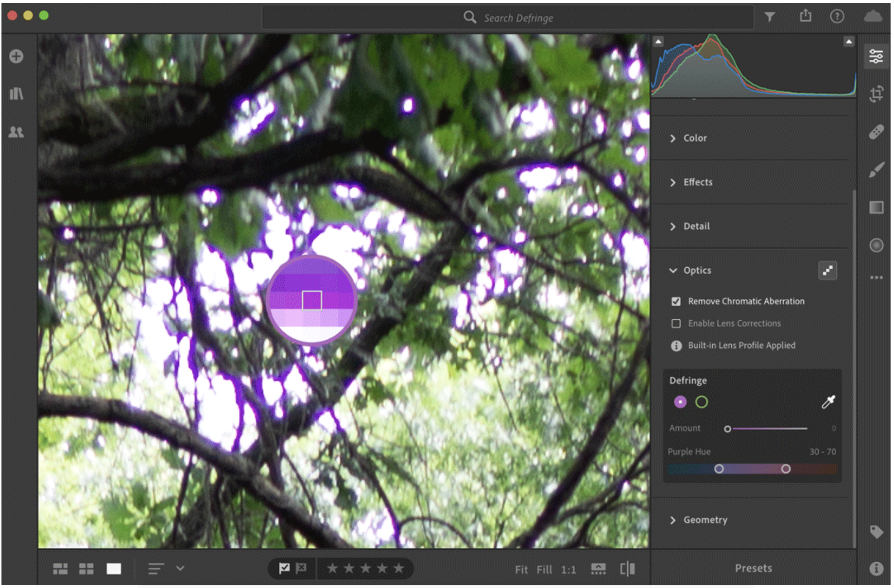Select the Crop & Rotate tool

[x=876, y=94]
